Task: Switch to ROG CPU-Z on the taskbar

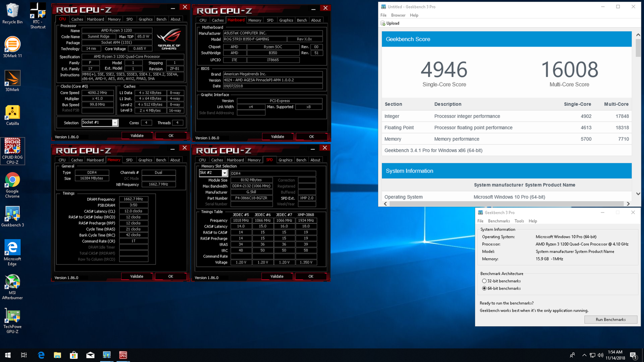Action: point(123,355)
